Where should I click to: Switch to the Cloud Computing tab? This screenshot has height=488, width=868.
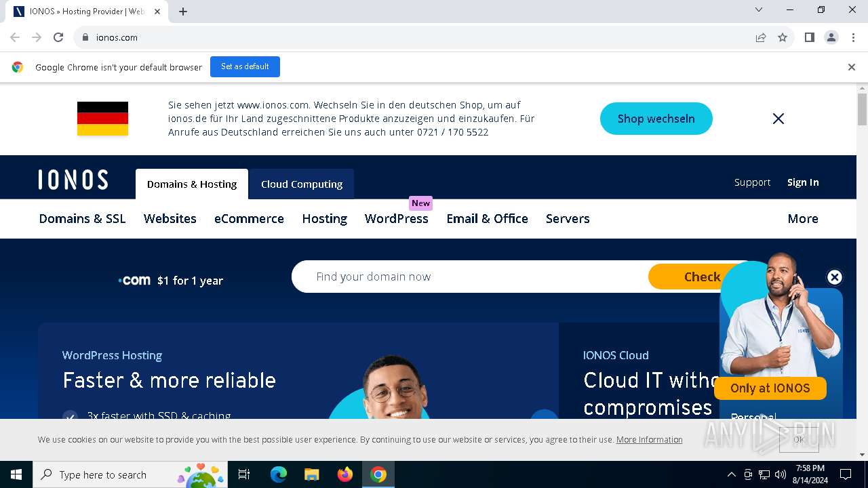[302, 184]
